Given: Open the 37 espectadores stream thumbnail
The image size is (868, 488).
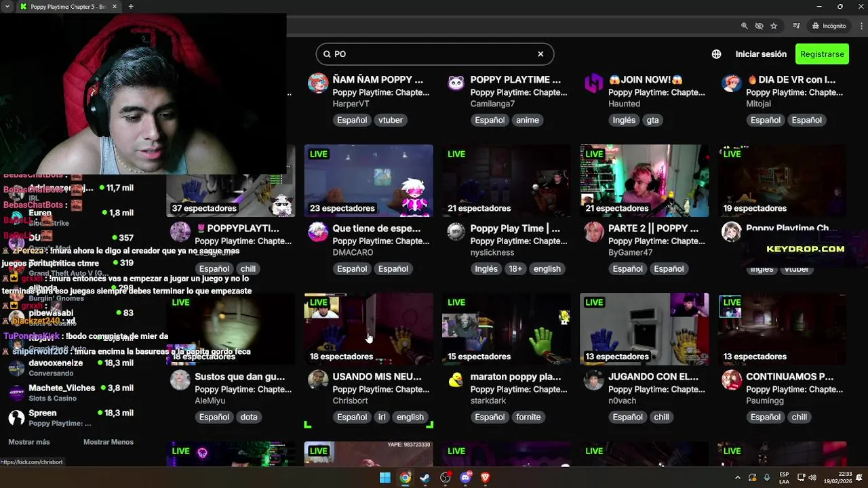Looking at the screenshot, I should 231,180.
